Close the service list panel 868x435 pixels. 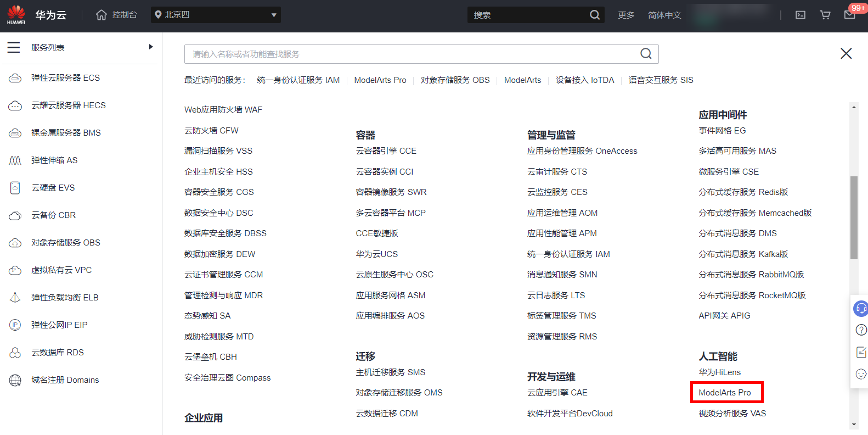pos(846,53)
